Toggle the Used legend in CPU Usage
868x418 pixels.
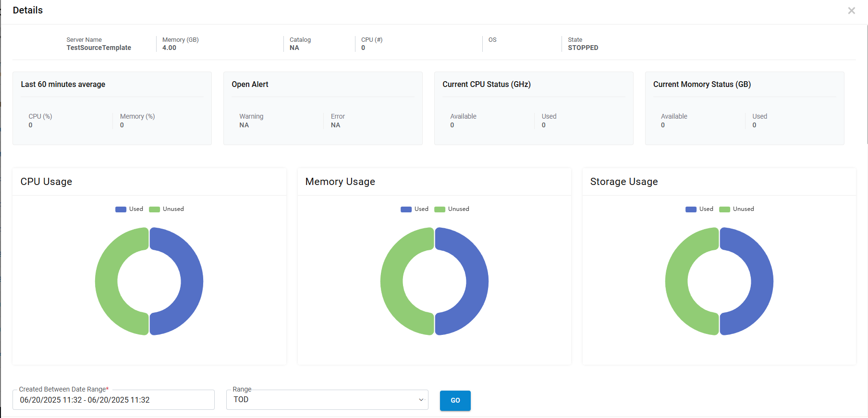(x=129, y=209)
